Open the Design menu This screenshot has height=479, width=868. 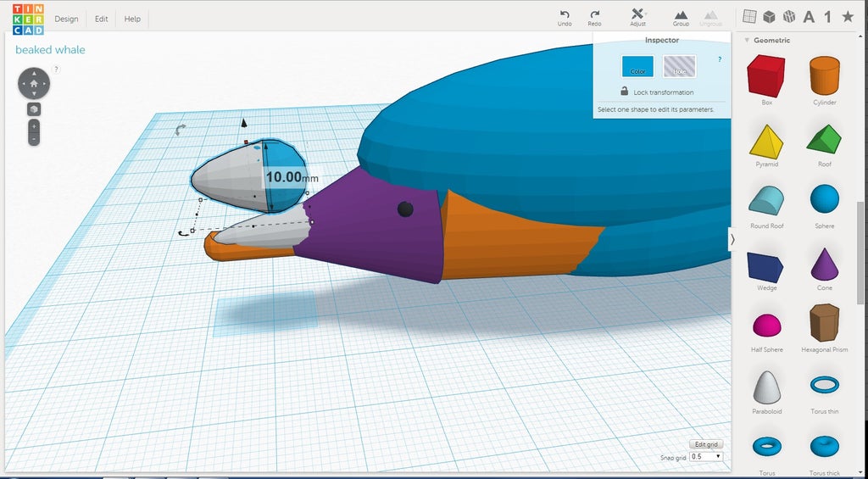(x=66, y=19)
